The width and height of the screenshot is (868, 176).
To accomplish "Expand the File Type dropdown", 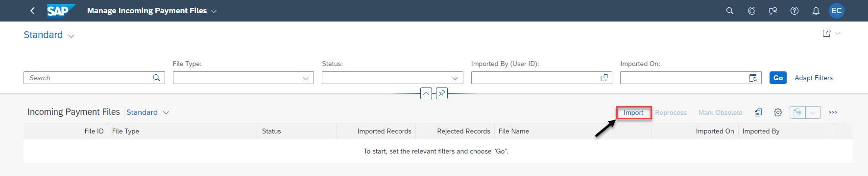I will [306, 78].
